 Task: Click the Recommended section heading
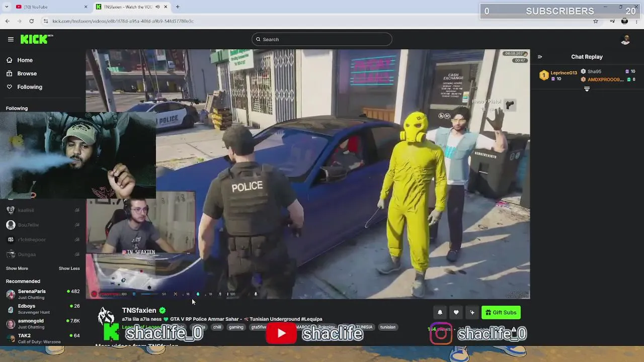pyautogui.click(x=23, y=281)
